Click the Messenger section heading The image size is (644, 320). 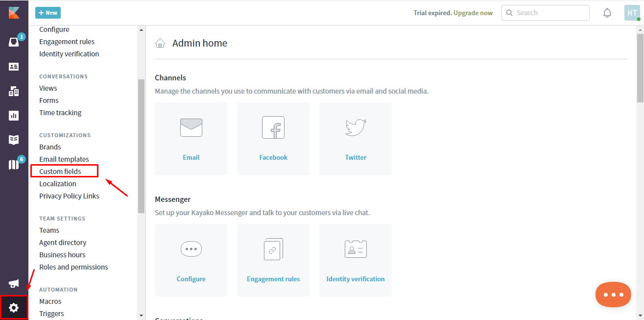(173, 199)
